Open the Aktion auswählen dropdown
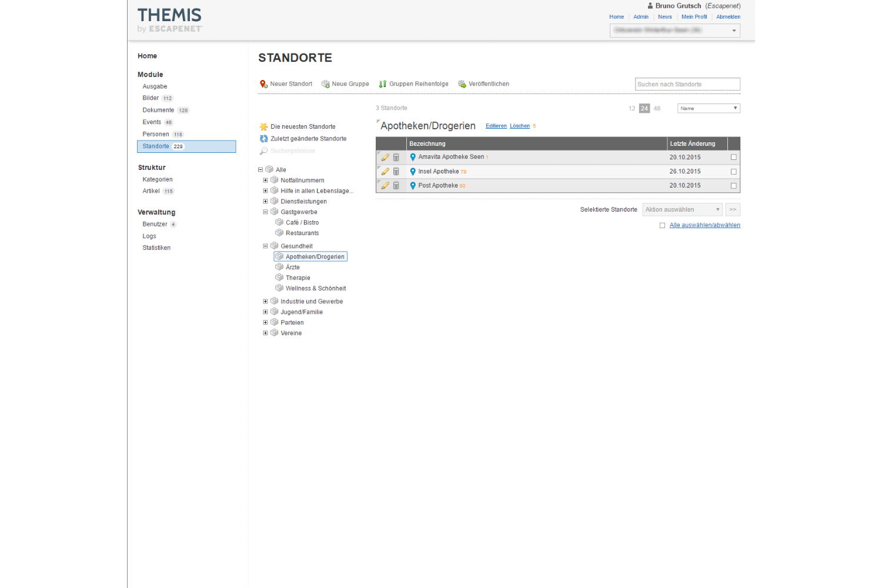 point(682,210)
